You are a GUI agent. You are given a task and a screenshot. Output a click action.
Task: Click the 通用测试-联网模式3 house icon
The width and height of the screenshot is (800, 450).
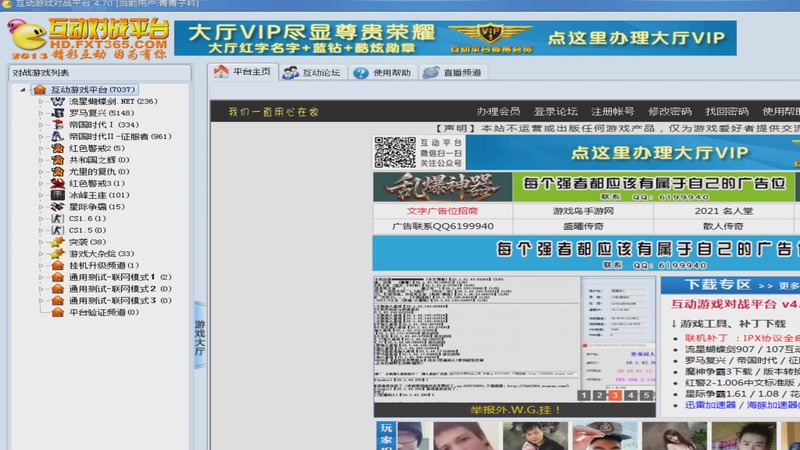click(58, 301)
